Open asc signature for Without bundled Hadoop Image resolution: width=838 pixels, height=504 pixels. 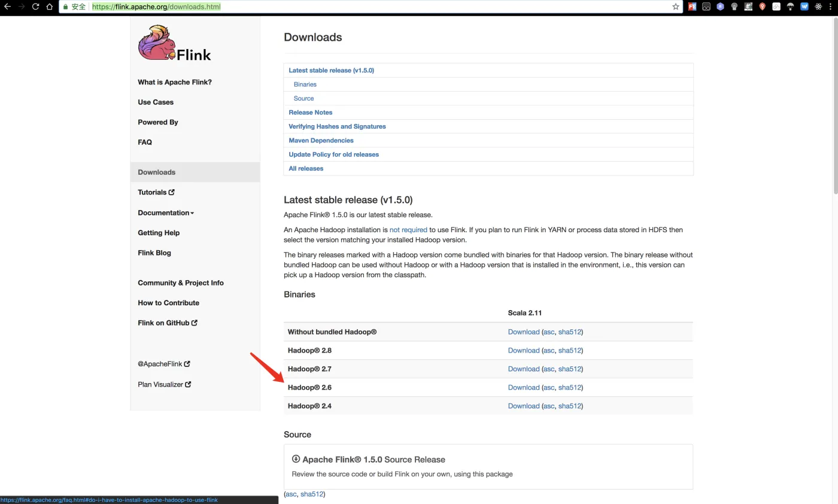(549, 332)
